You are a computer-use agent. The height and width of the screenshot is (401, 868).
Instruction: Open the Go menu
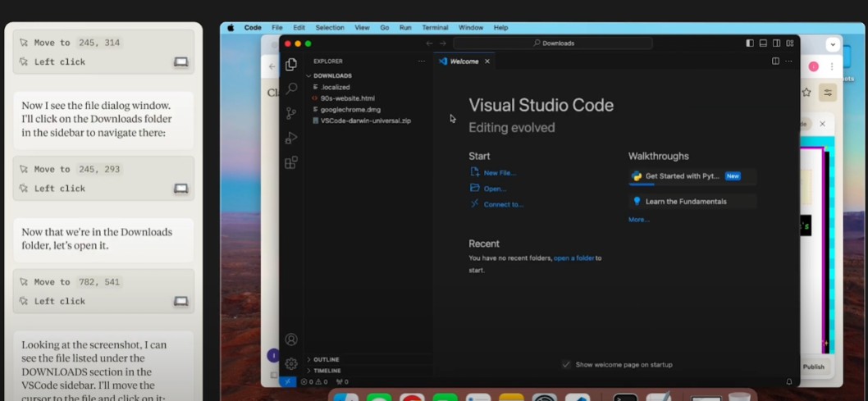tap(385, 28)
